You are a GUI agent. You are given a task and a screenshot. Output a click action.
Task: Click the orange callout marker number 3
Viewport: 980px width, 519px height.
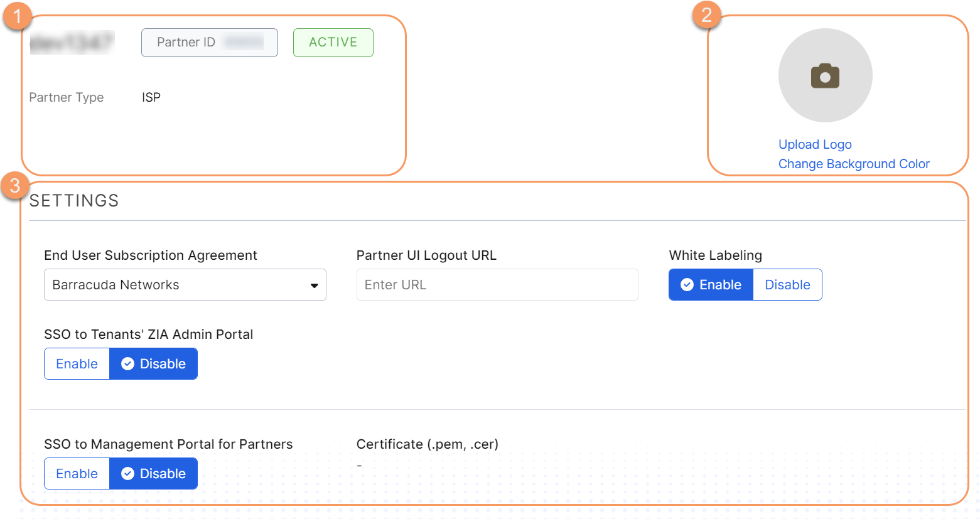[15, 186]
